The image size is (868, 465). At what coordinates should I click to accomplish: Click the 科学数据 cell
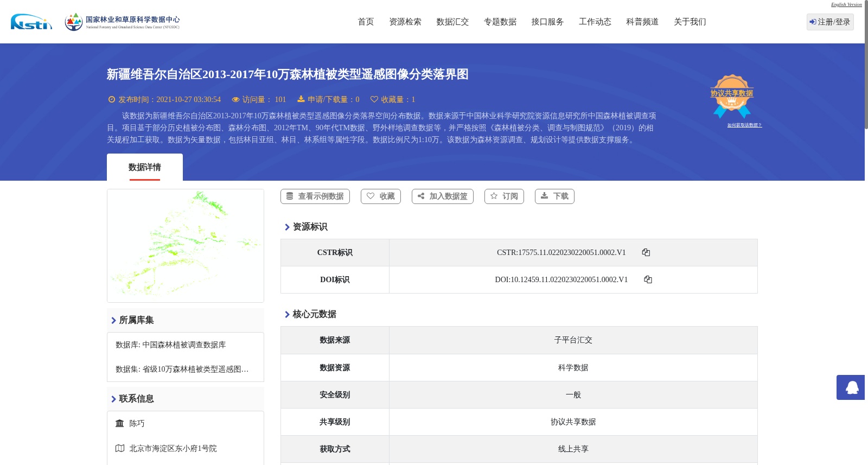[x=573, y=368]
